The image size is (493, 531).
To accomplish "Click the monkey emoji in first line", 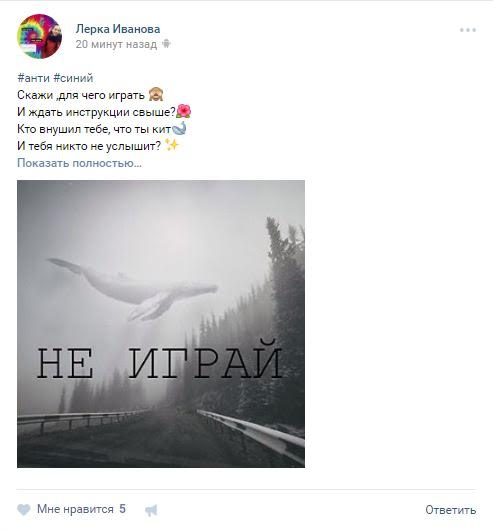I will 156,94.
